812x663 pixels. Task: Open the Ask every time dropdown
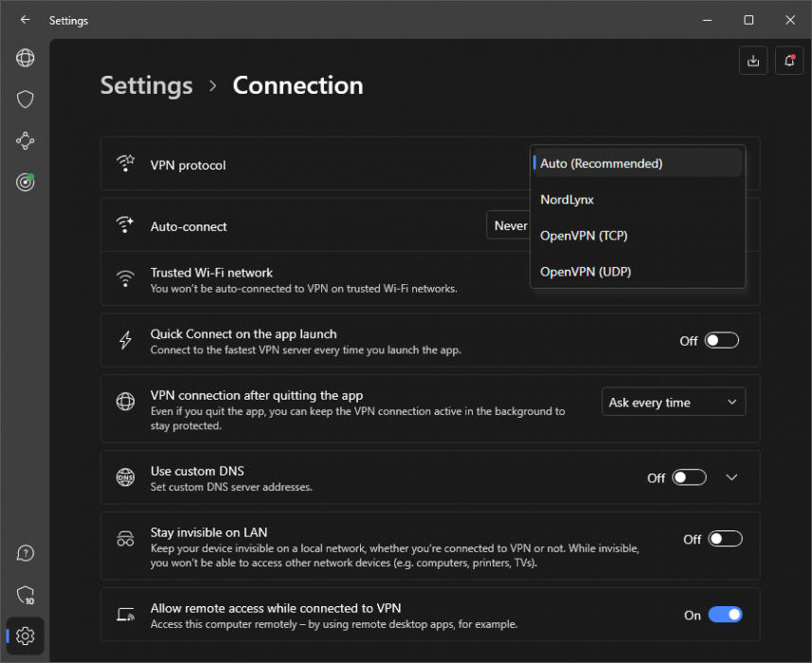click(x=673, y=403)
